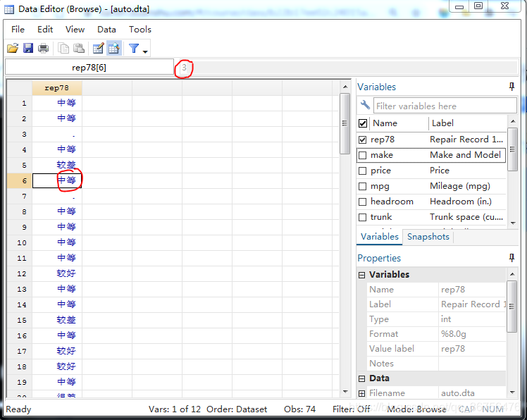This screenshot has height=420, width=527.
Task: Open the filter icon dropdown arrow
Action: (145, 51)
